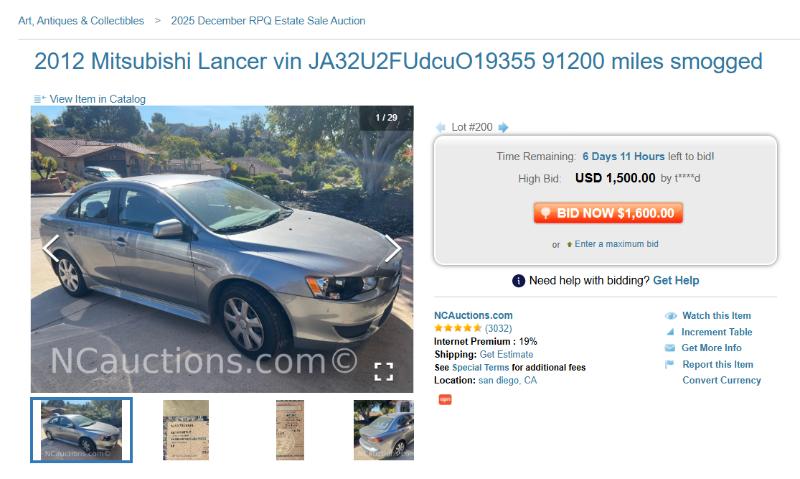800x479 pixels.
Task: Click the eye icon for Watch this Item
Action: [x=670, y=316]
